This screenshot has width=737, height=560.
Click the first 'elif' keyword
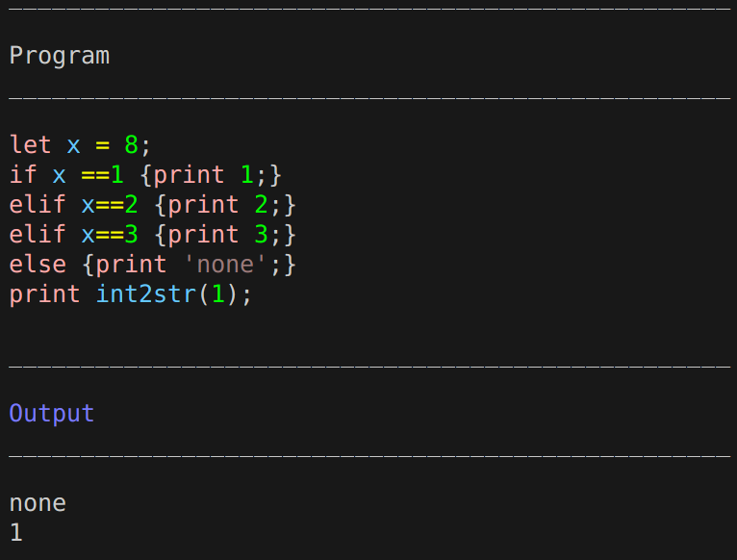tap(38, 205)
